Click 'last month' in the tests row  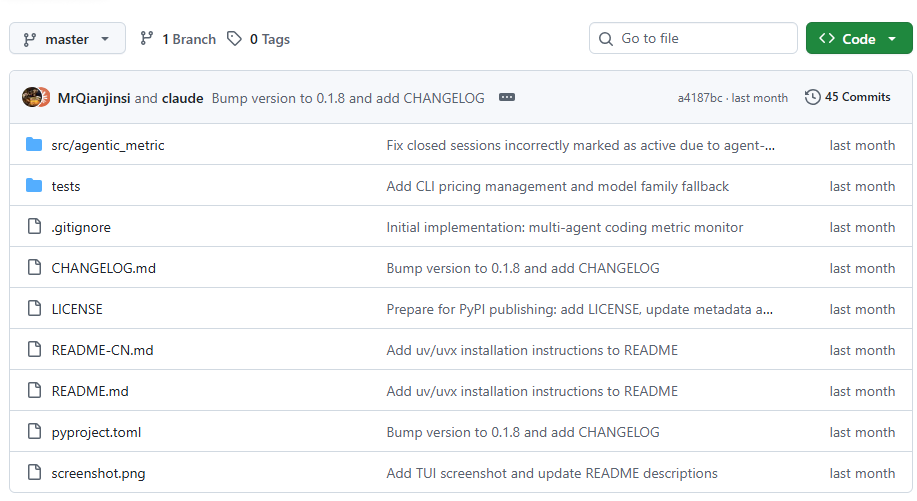pyautogui.click(x=862, y=186)
